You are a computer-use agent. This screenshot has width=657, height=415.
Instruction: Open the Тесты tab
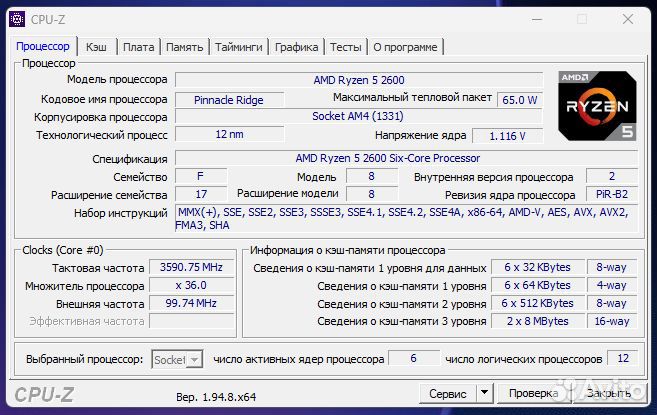(346, 47)
